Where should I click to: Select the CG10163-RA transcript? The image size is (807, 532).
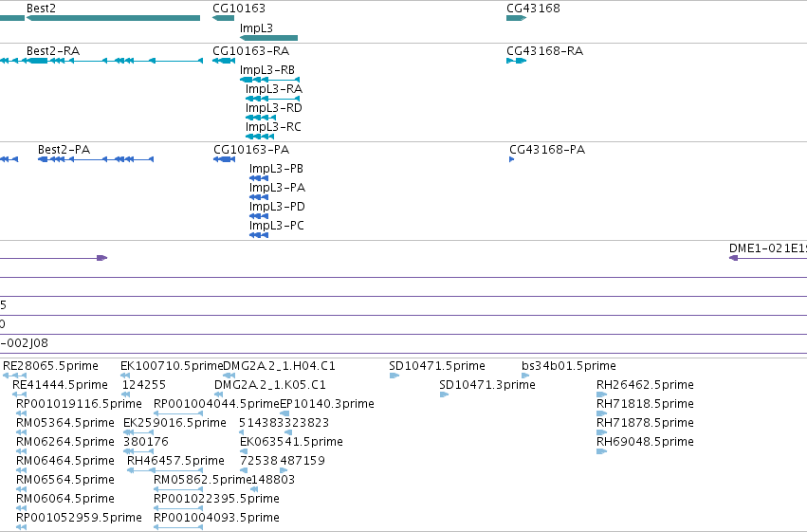coord(224,61)
